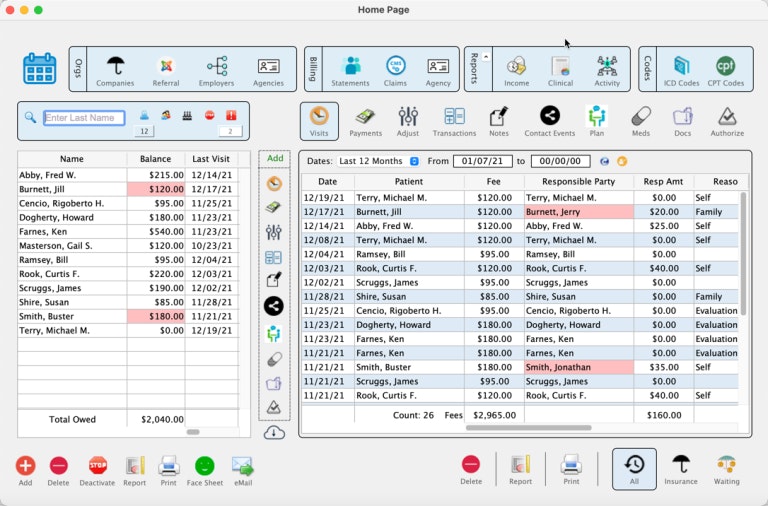Open the Referral organizations
The width and height of the screenshot is (768, 506).
click(166, 71)
